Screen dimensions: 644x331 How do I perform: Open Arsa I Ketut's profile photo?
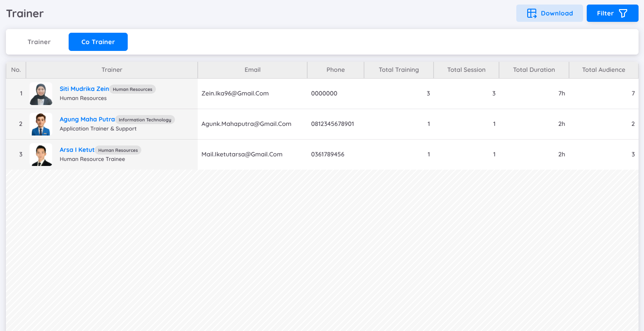click(41, 155)
